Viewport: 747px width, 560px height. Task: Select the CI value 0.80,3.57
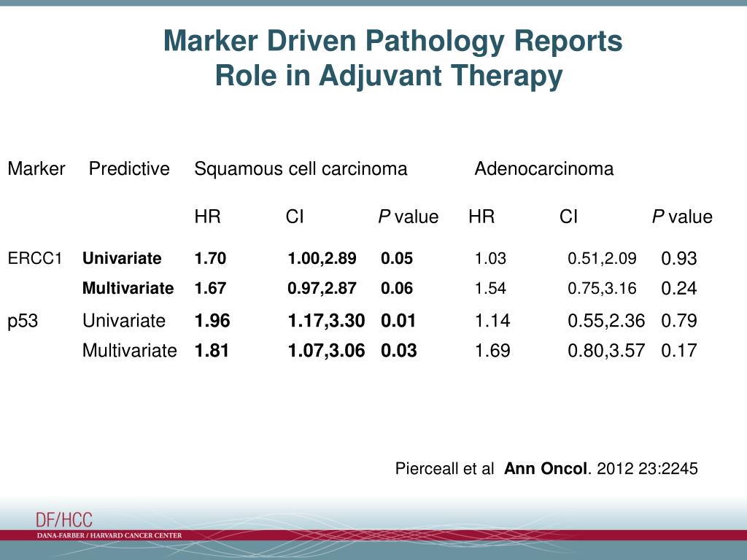pyautogui.click(x=606, y=351)
